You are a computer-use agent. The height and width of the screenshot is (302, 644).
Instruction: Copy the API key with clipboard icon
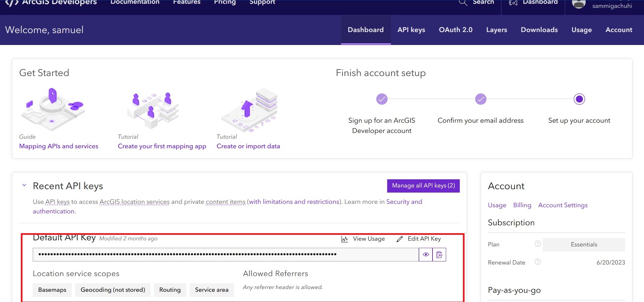[439, 255]
